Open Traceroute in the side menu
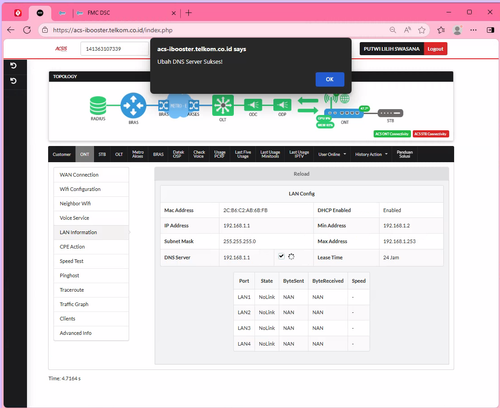The image size is (500, 408). click(91, 290)
